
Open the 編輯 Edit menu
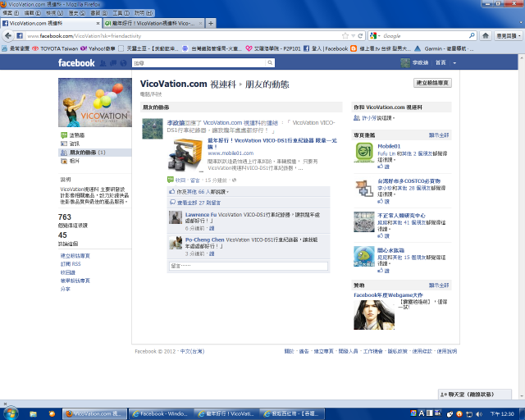[x=33, y=13]
